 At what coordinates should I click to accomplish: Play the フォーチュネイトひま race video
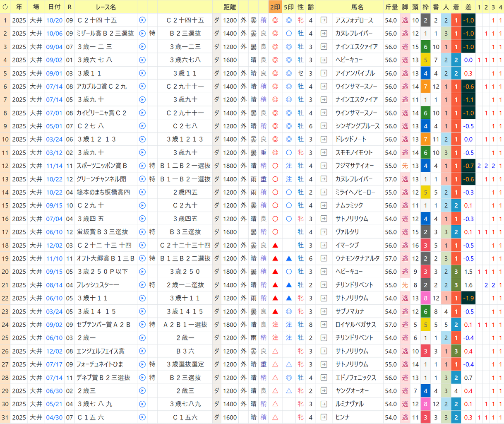(142, 364)
